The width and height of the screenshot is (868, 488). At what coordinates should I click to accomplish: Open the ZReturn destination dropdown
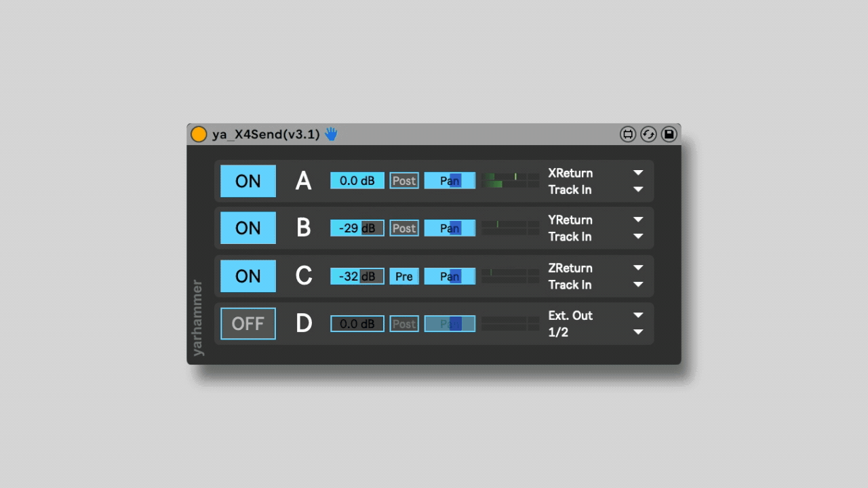click(x=596, y=268)
